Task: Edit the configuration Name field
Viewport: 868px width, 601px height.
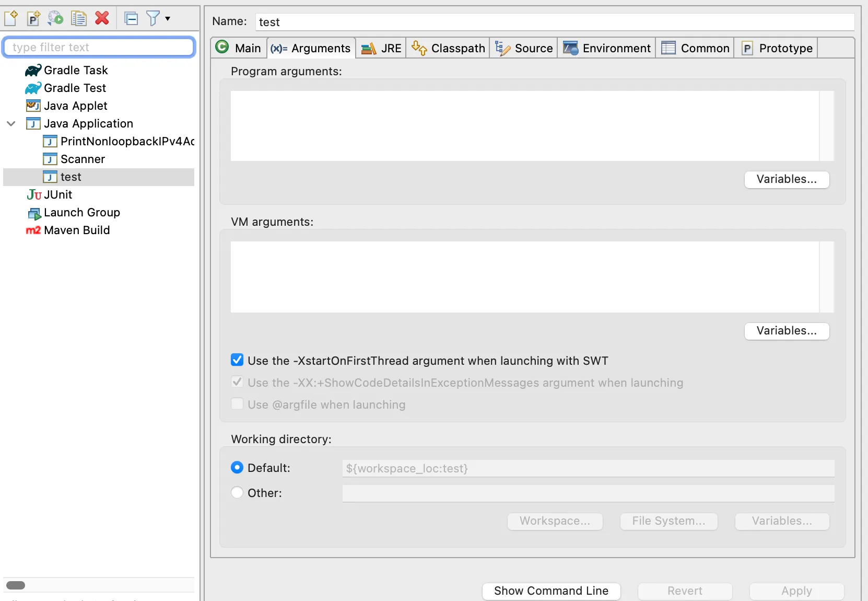Action: [555, 22]
